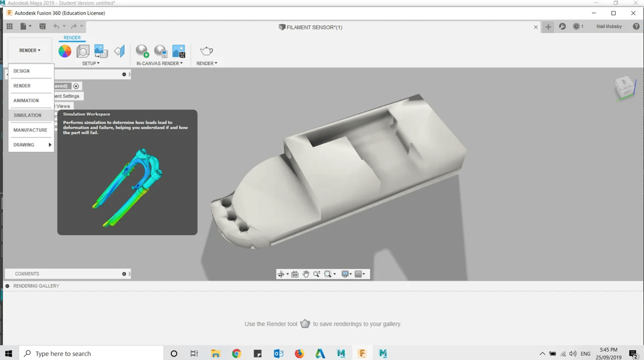Open Scene Settings tool in Setup

(x=83, y=51)
